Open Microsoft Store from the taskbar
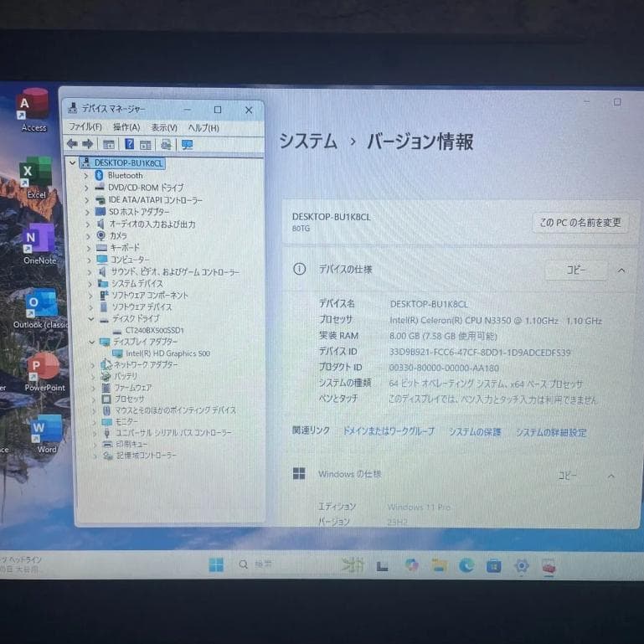This screenshot has height=644, width=644. tap(494, 566)
